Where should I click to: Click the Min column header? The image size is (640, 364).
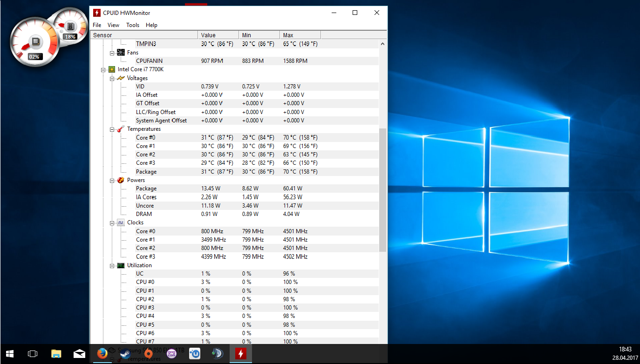[x=259, y=35]
